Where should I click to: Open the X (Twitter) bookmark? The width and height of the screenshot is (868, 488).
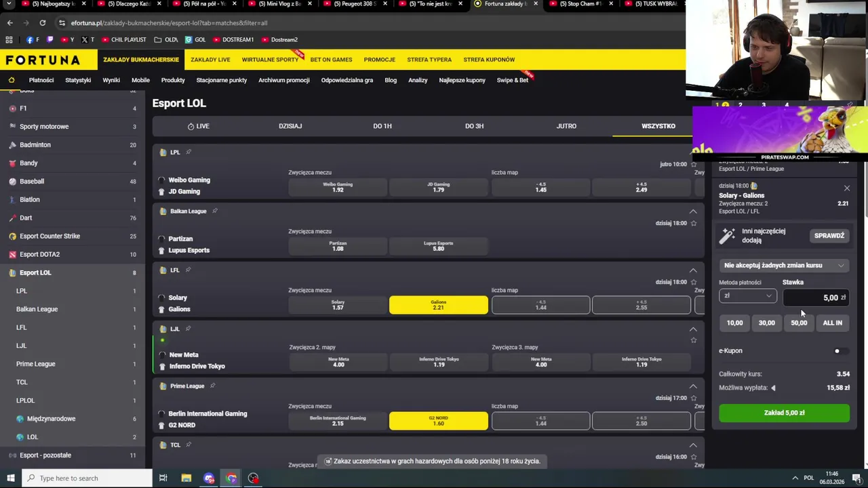(87, 40)
